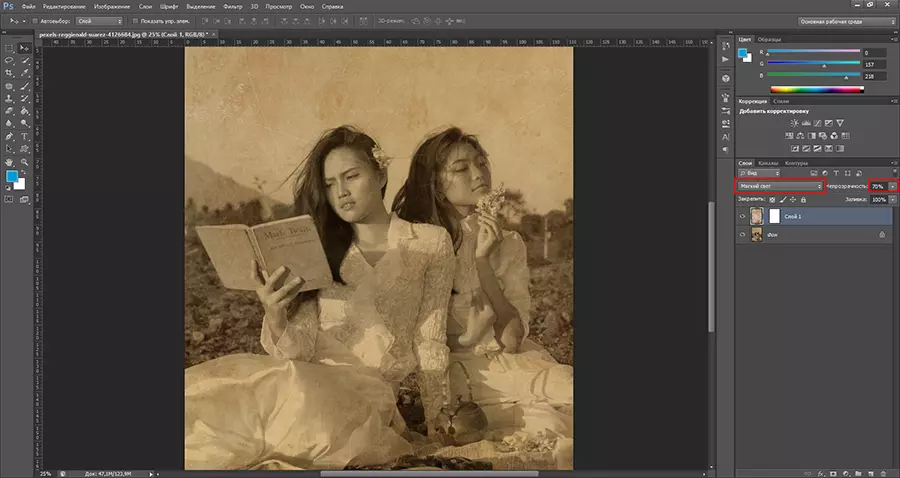This screenshot has height=478, width=900.
Task: Enable the Показать упр. элем. checkbox
Action: tap(133, 20)
